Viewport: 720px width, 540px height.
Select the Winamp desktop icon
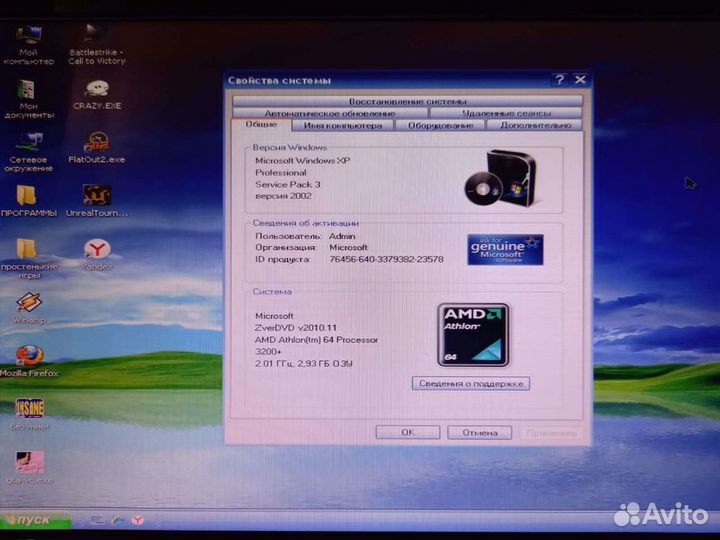[29, 309]
